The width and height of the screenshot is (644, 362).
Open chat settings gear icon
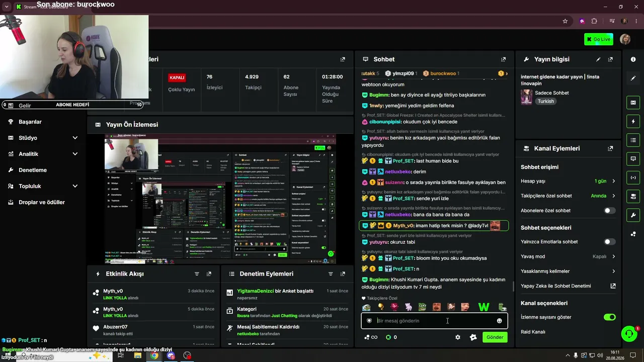pos(457,337)
